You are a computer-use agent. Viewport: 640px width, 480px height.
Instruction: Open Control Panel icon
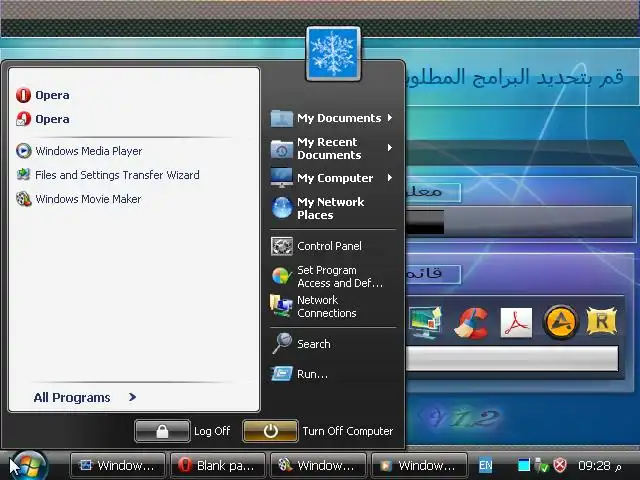pyautogui.click(x=282, y=246)
